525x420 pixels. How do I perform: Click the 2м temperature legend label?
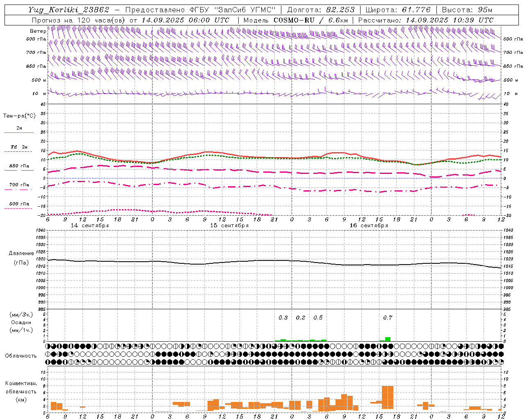19,128
